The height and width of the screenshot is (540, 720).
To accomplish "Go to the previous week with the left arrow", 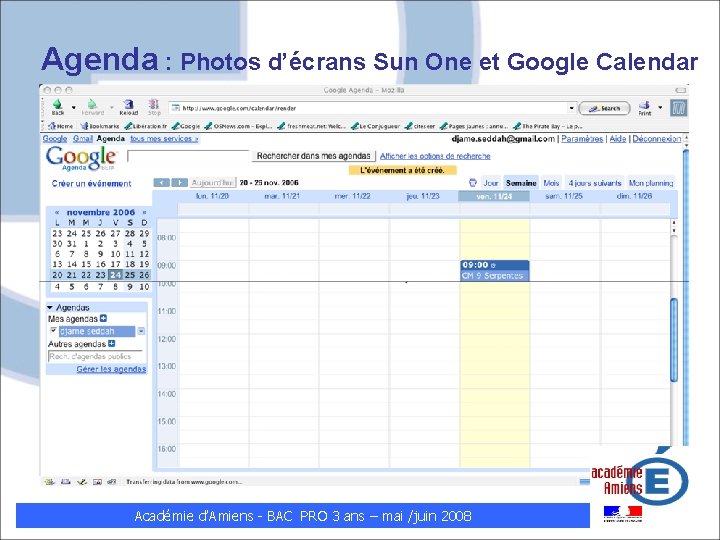I will coord(161,183).
